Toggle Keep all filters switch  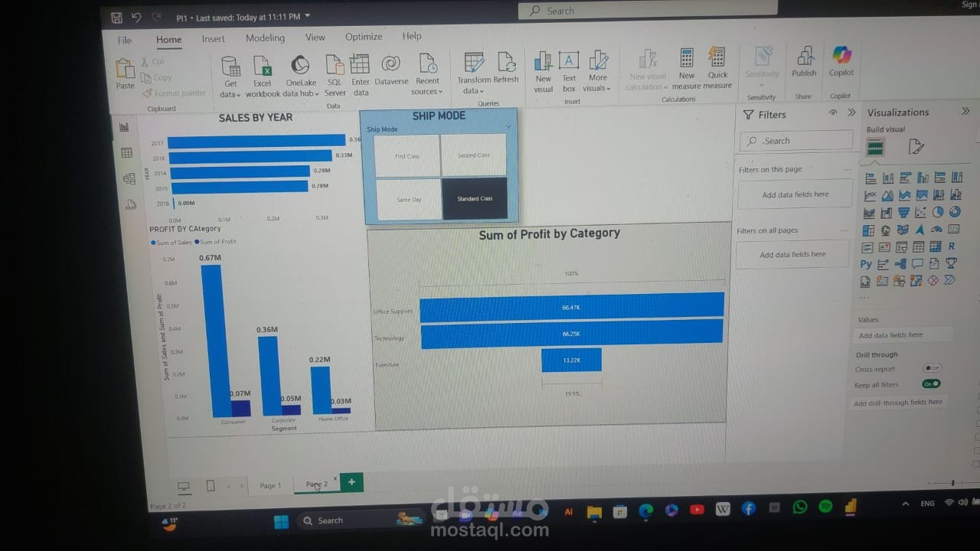(x=931, y=383)
